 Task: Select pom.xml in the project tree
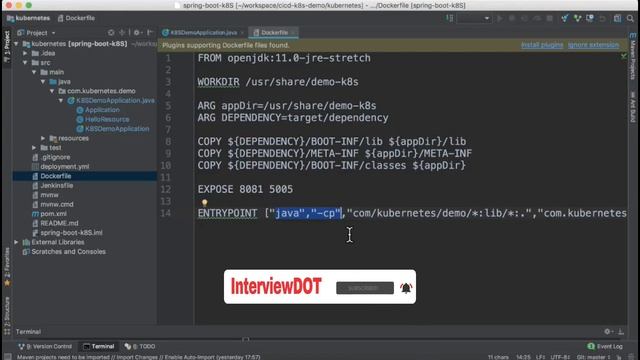click(49, 214)
